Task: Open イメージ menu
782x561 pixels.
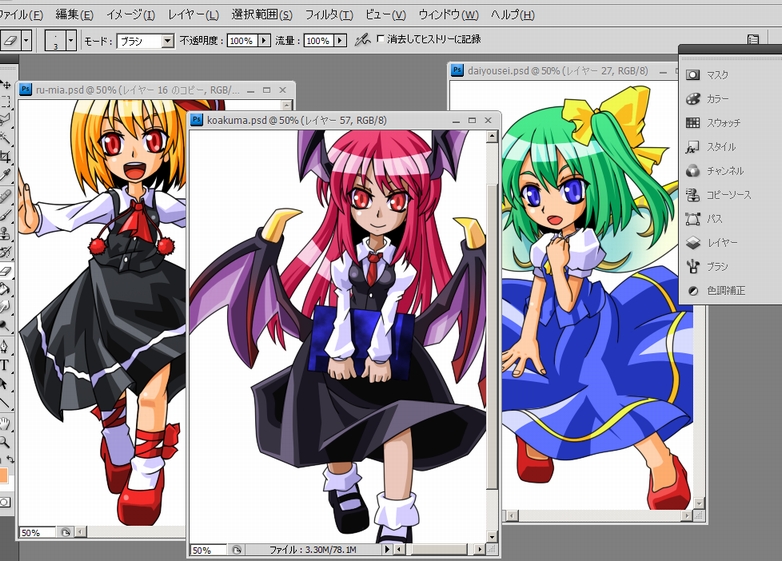Action: coord(130,14)
